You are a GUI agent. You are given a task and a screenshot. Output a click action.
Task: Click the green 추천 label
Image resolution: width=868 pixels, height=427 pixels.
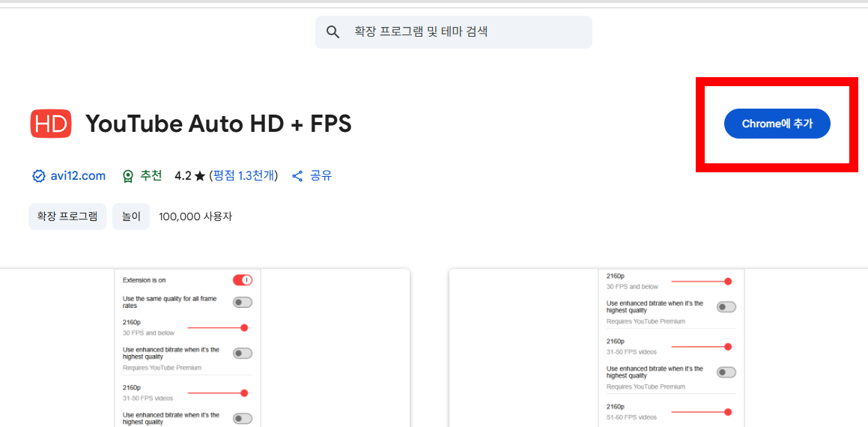tap(151, 176)
